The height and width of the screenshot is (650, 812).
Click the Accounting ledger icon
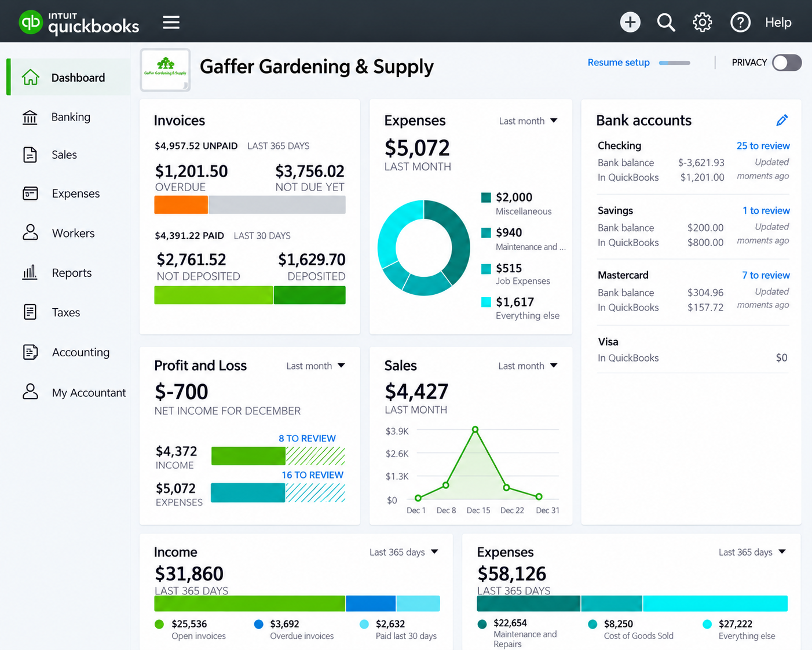[30, 352]
